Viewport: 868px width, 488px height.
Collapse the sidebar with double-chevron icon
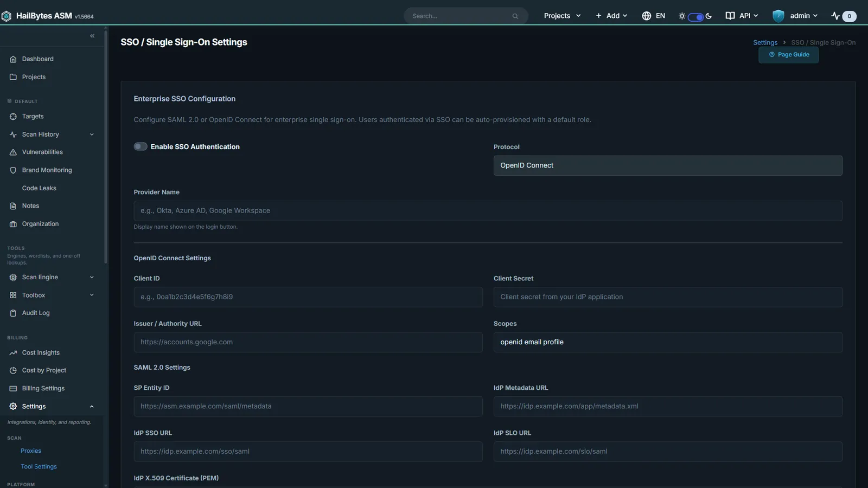pos(92,36)
